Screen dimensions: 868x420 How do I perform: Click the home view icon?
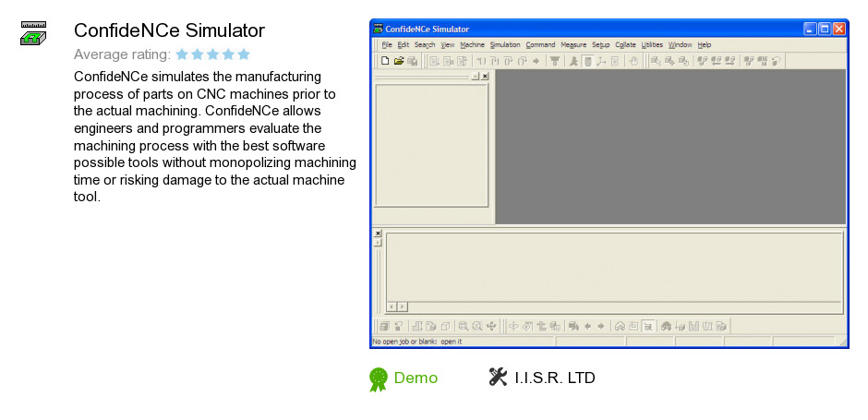pos(620,326)
